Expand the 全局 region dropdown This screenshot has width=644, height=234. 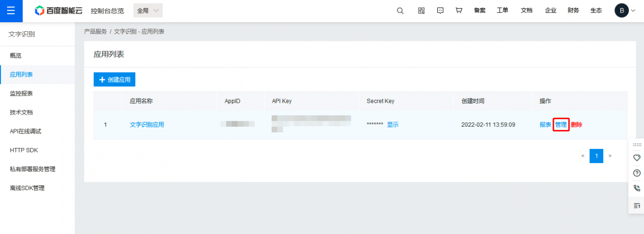148,11
